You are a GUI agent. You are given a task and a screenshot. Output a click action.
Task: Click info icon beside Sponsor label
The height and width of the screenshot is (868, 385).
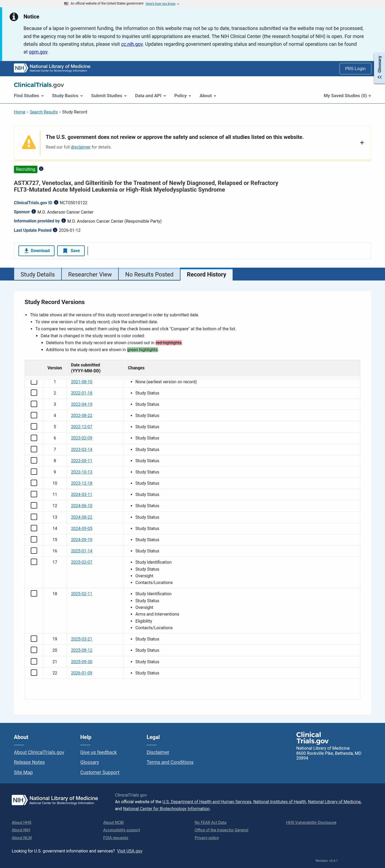coord(34,212)
